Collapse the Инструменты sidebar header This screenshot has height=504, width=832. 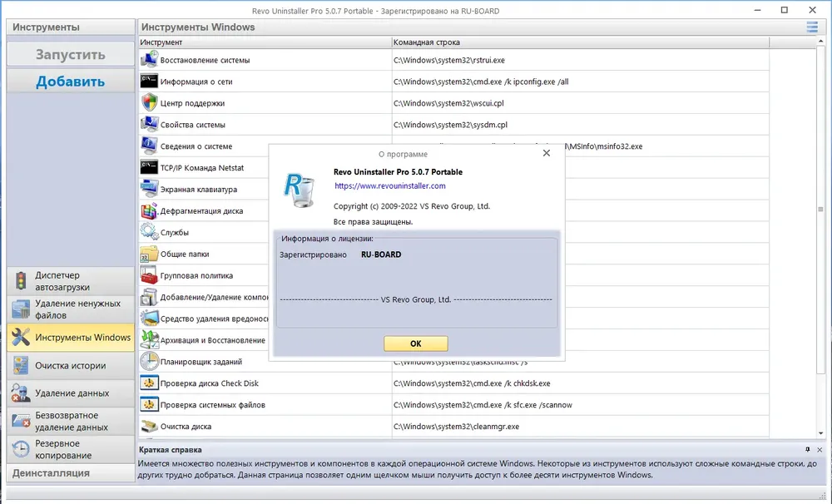pyautogui.click(x=71, y=27)
